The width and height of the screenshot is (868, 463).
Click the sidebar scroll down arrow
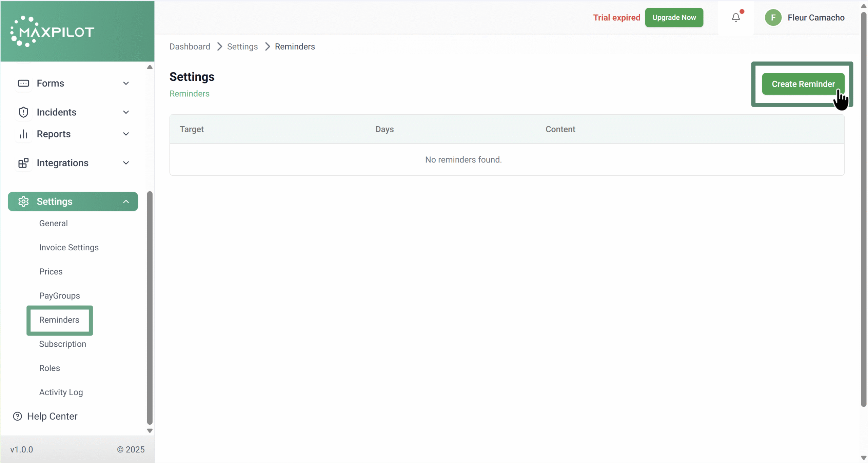pyautogui.click(x=150, y=431)
